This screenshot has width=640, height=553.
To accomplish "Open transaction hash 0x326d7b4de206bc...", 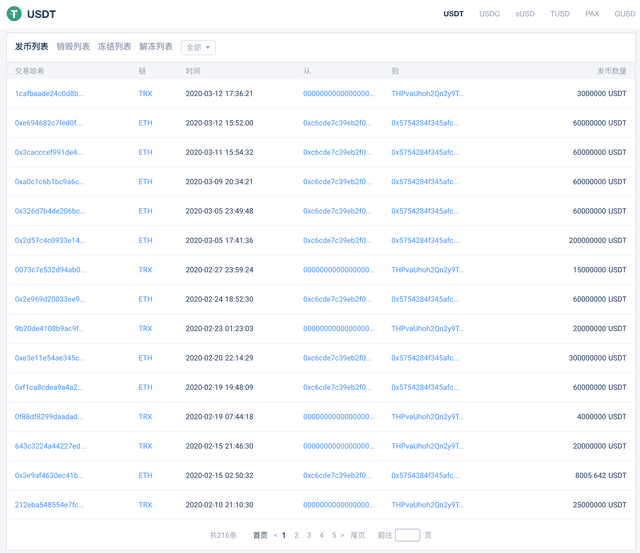I will 50,211.
